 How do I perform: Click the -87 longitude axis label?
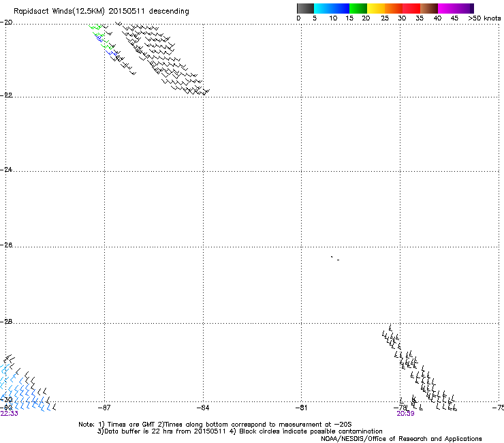pyautogui.click(x=104, y=408)
